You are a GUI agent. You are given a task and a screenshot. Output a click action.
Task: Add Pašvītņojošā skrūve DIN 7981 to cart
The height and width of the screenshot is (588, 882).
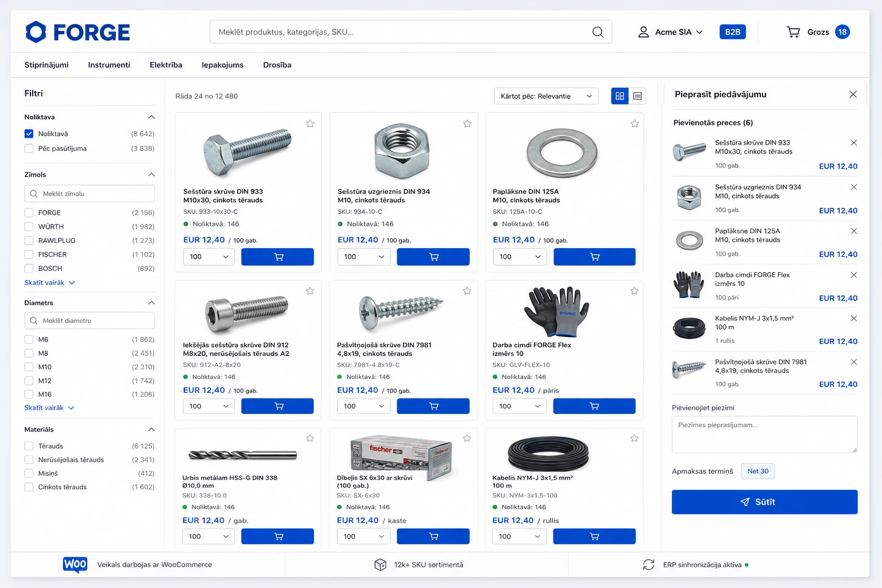(x=434, y=406)
